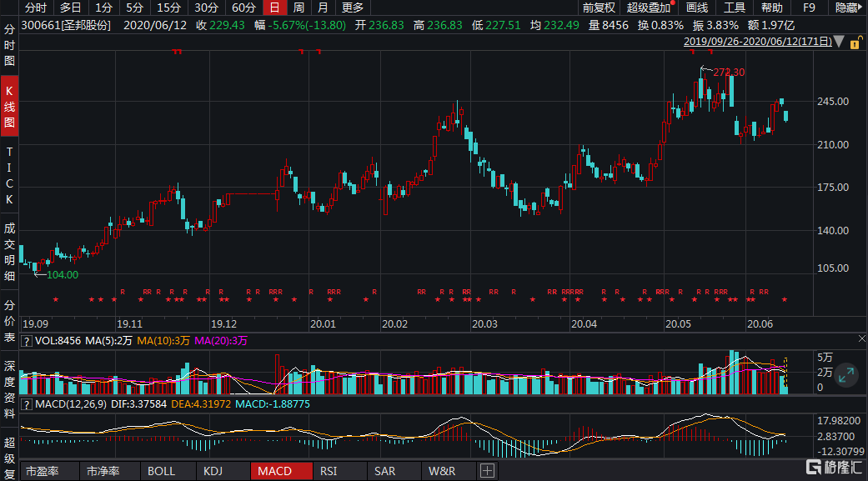Switch indicator to SAR
The image size is (868, 481).
point(384,471)
